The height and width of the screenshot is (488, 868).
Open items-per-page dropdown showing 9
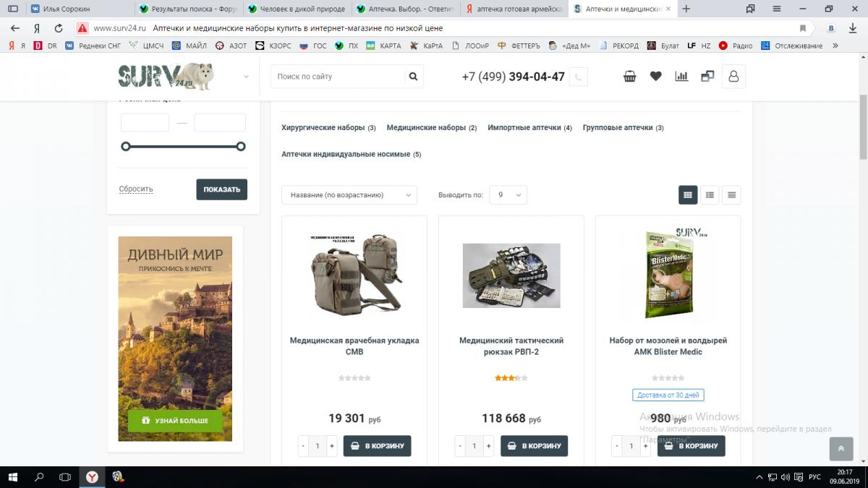[508, 194]
